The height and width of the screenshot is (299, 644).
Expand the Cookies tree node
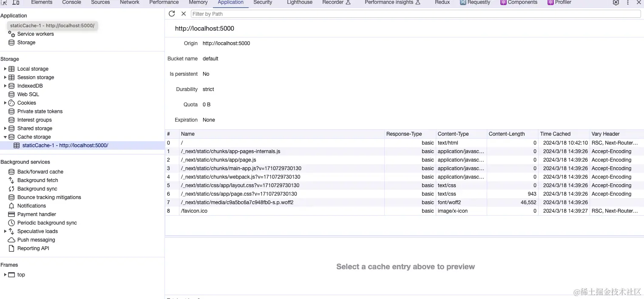(5, 103)
